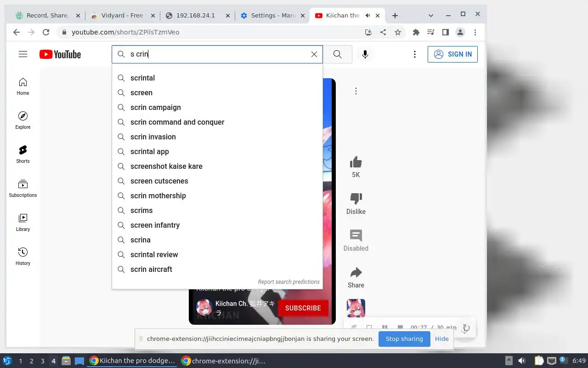This screenshot has width=588, height=368.
Task: Open the short's three-dot options menu
Action: [x=356, y=91]
